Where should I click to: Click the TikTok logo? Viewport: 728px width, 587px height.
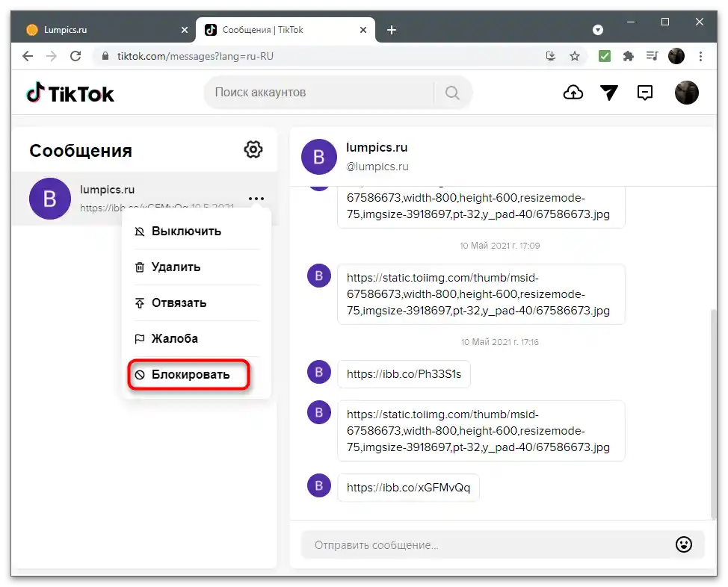coord(70,93)
